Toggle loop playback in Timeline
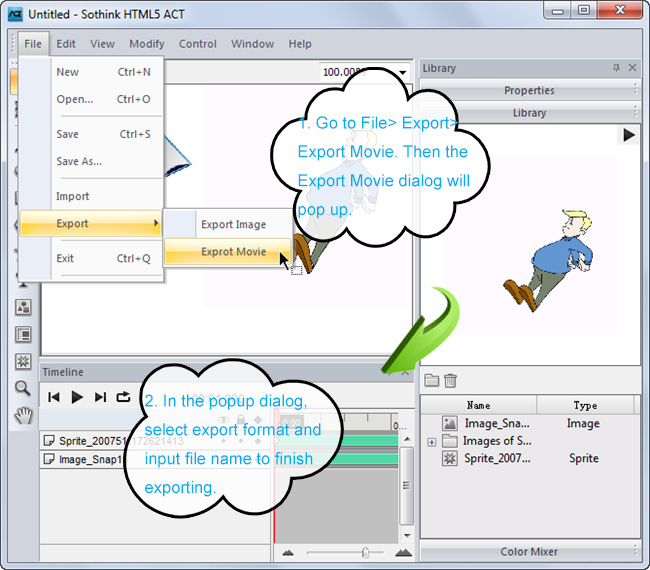Screen dimensions: 650x570 tap(123, 397)
